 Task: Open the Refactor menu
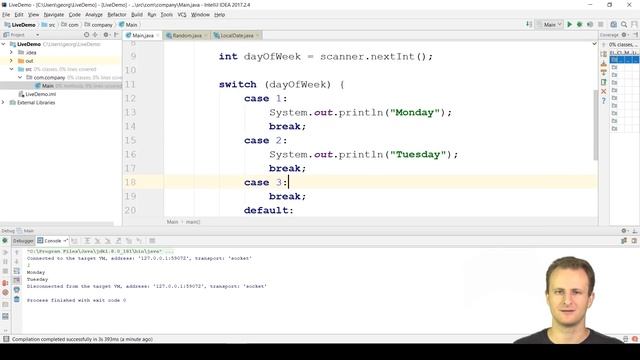point(117,15)
